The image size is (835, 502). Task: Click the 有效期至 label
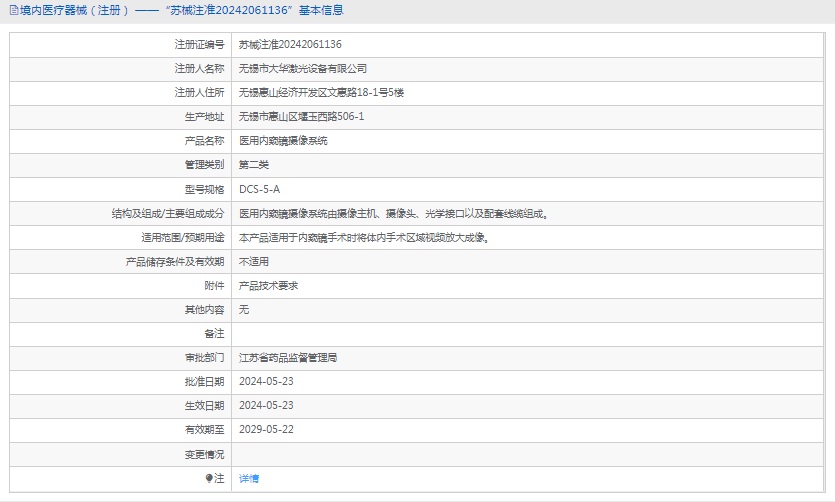click(204, 430)
